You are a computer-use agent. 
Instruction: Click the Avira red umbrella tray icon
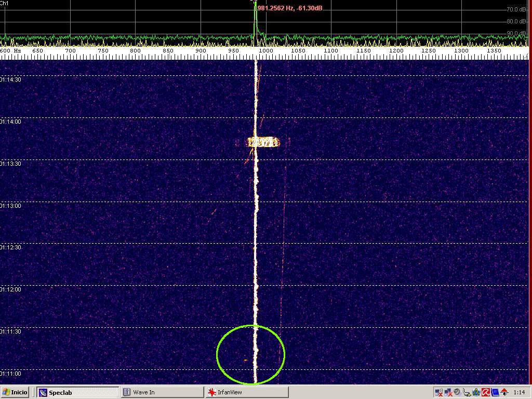pyautogui.click(x=486, y=392)
